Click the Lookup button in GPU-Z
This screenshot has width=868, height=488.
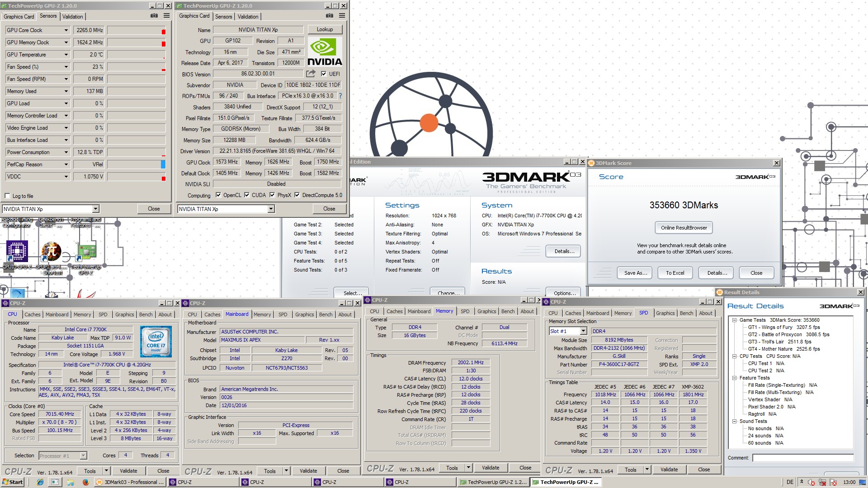pyautogui.click(x=325, y=29)
